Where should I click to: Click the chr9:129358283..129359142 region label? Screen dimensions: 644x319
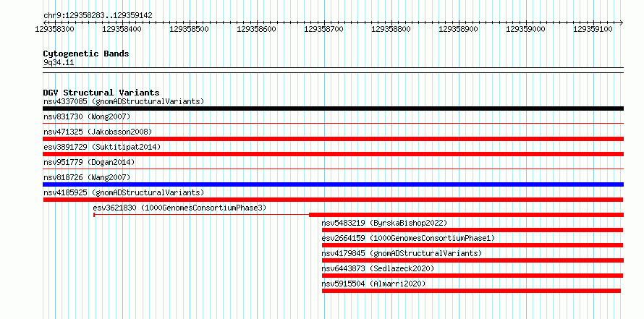[98, 16]
